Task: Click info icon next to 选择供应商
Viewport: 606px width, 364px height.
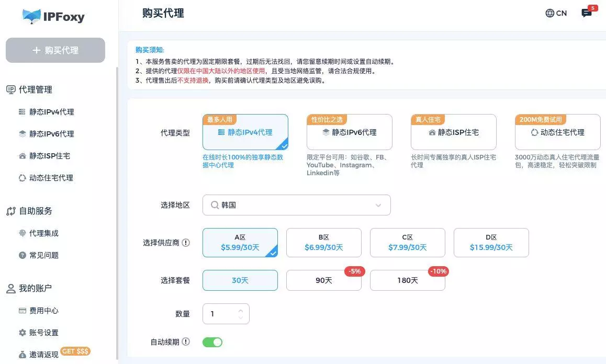Action: [186, 243]
